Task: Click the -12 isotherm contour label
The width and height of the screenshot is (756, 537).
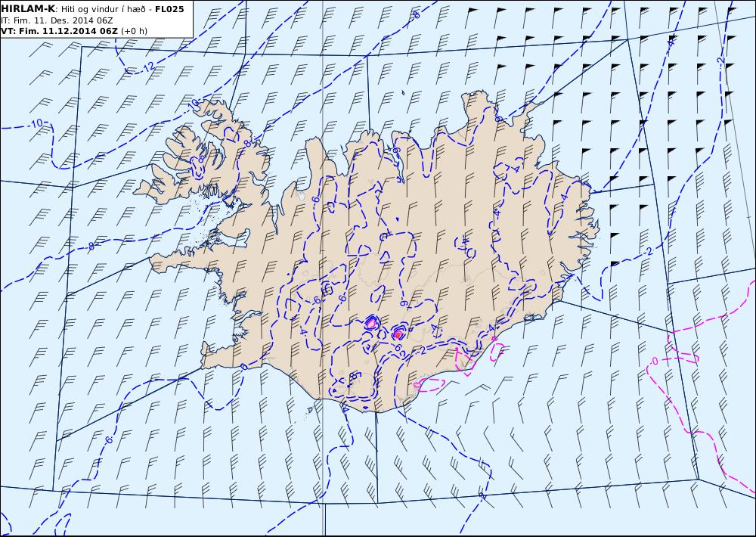Action: [149, 67]
